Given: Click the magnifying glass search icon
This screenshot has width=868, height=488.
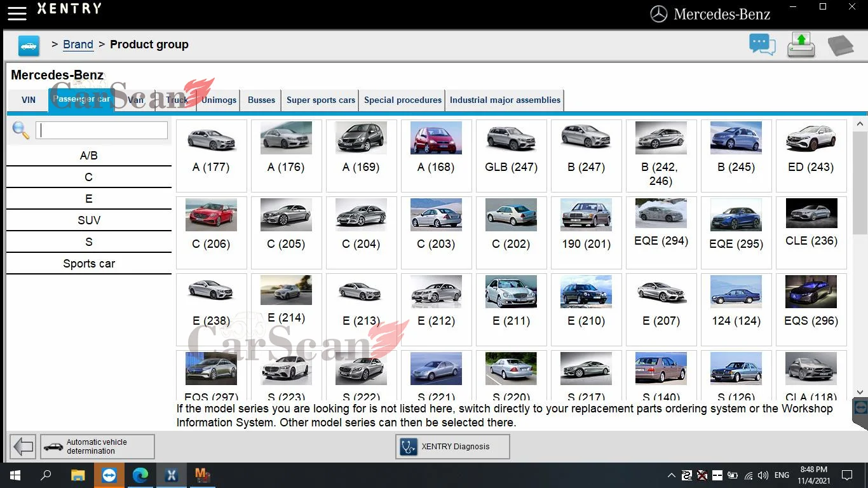Looking at the screenshot, I should click(21, 130).
